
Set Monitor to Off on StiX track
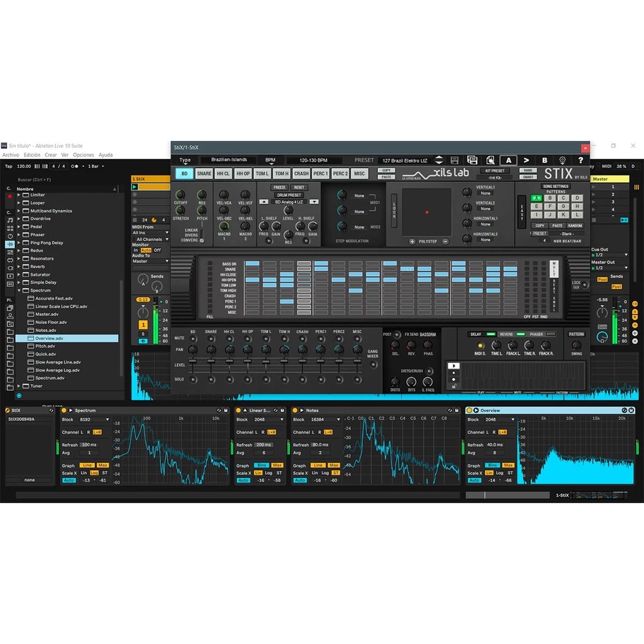click(157, 250)
